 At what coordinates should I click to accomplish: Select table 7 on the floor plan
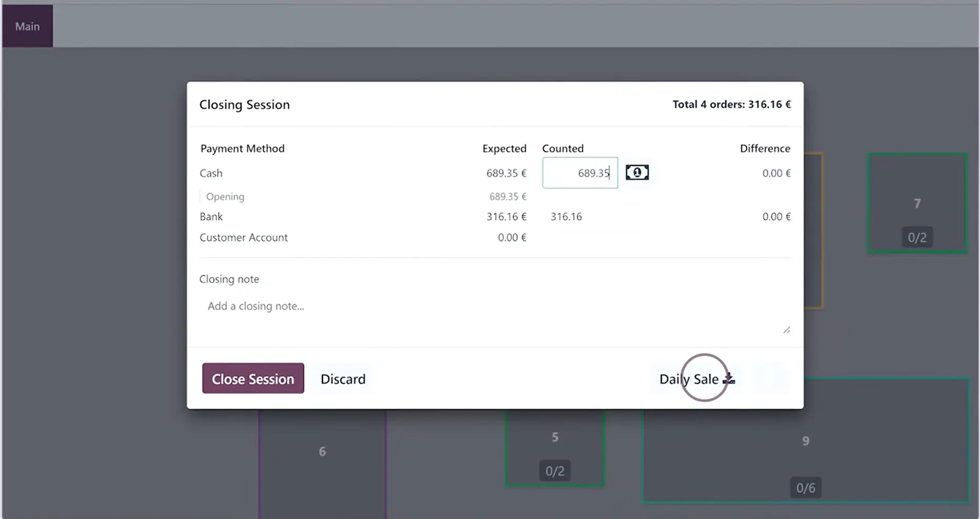[917, 203]
